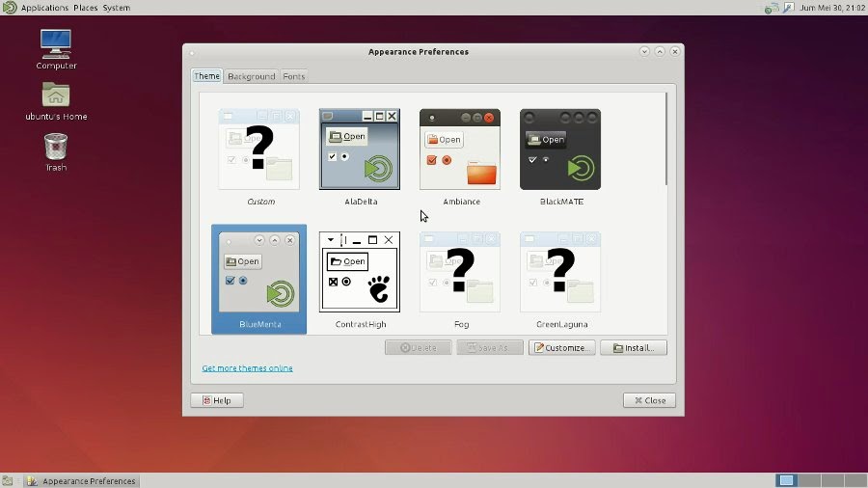The width and height of the screenshot is (868, 488).
Task: Click the Install button
Action: click(634, 347)
